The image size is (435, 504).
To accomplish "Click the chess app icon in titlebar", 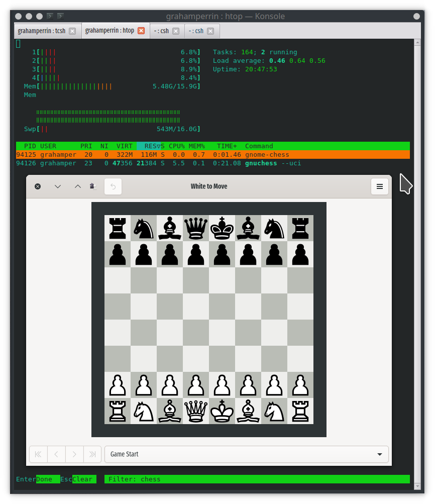I will pos(93,186).
